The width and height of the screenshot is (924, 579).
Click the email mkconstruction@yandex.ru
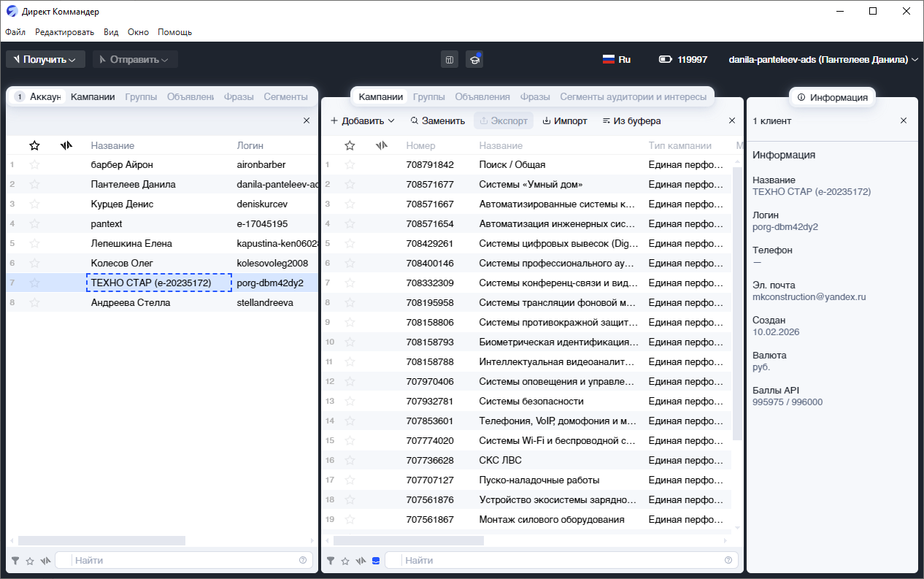(x=809, y=297)
